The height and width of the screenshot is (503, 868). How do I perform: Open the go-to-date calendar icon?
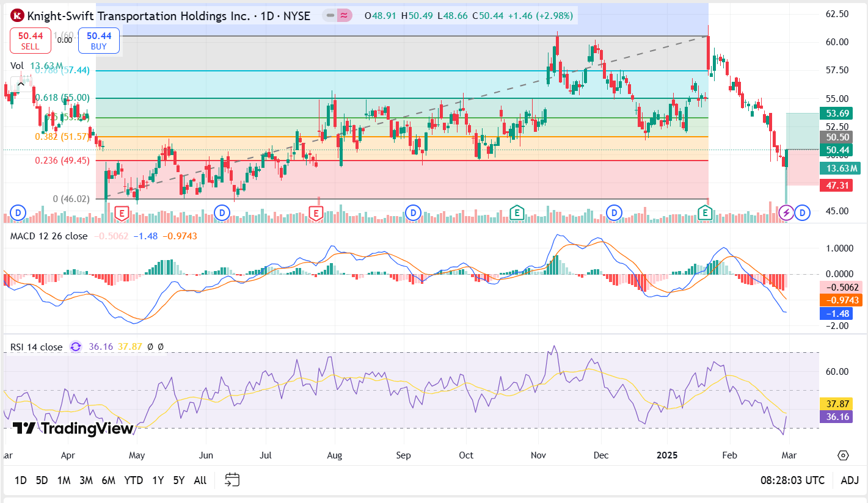(232, 480)
